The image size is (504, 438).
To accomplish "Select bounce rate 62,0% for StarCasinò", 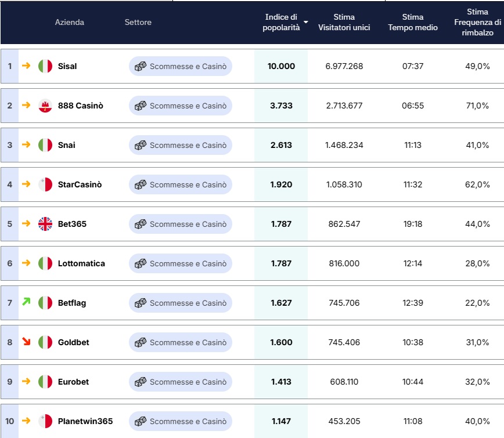I will pyautogui.click(x=477, y=184).
